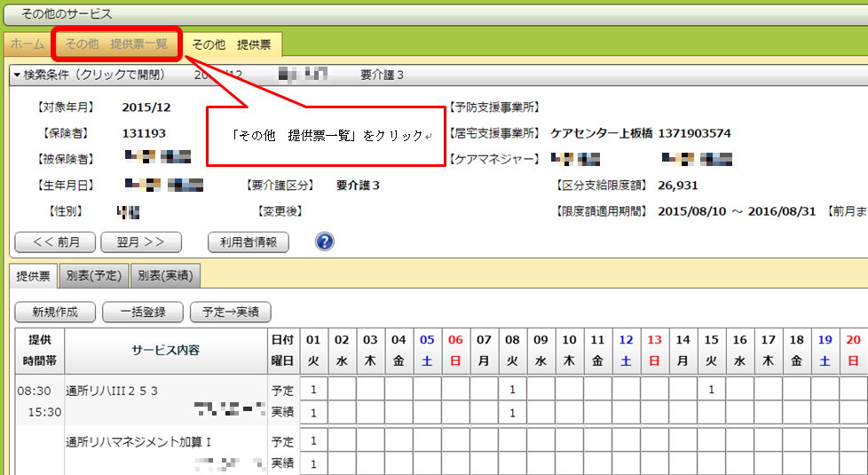Screen dimensions: 868x475
Task: Open the 別表(実績) tab
Action: 166,276
